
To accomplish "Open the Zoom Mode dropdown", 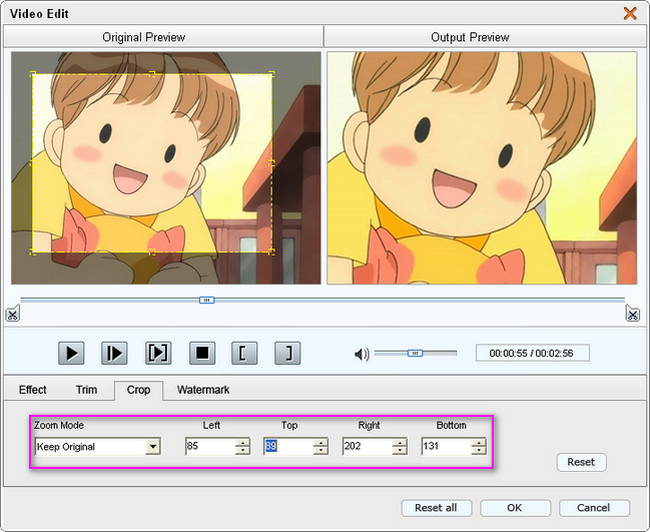I will click(x=153, y=447).
